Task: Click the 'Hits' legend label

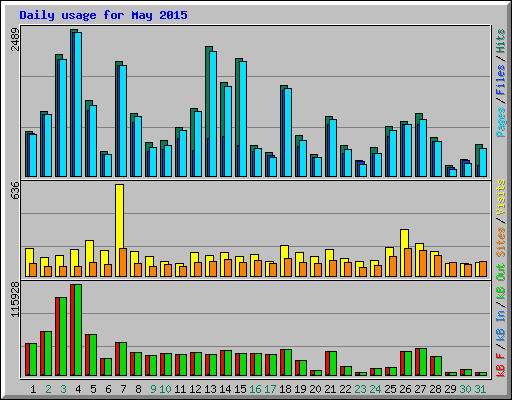Action: coord(501,41)
